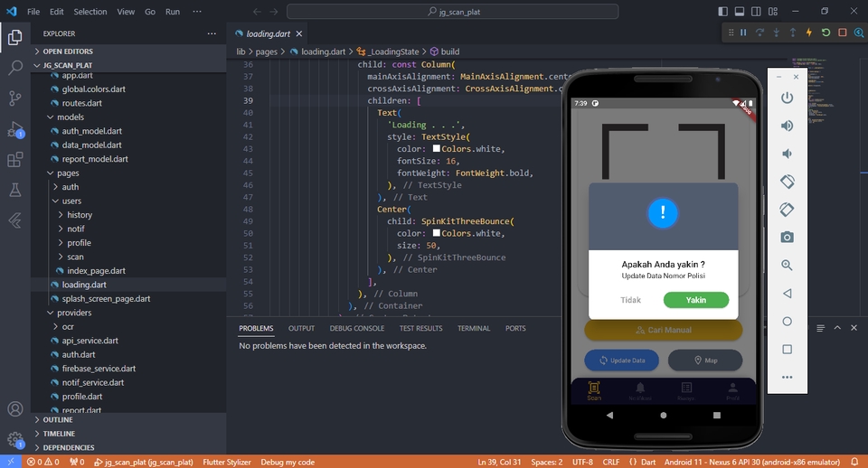Click emulator overview square button
The width and height of the screenshot is (868, 468).
coord(787,349)
